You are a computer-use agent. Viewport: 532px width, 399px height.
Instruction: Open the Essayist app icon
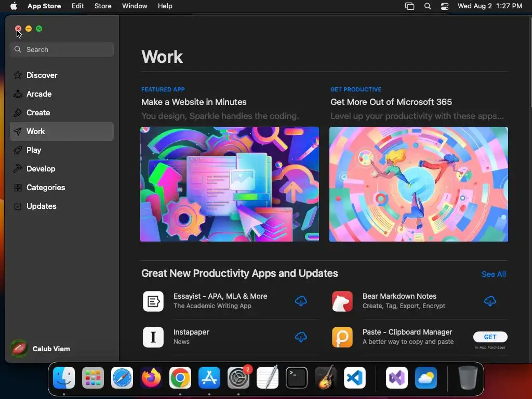tap(153, 301)
